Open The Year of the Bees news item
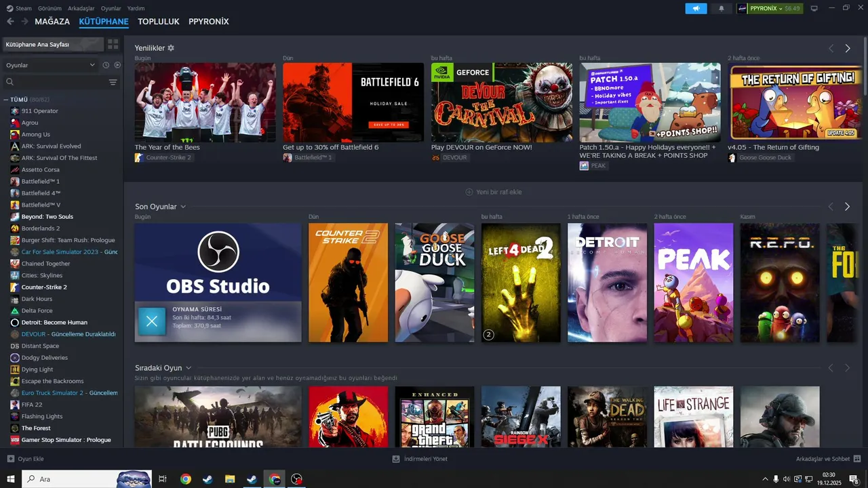Screen dimensions: 868x488 pos(205,102)
